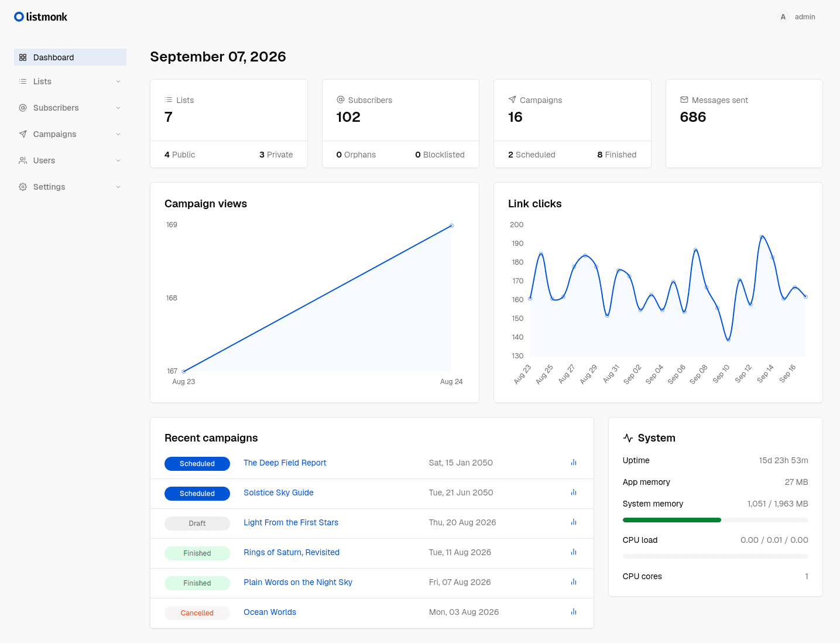The width and height of the screenshot is (840, 643).
Task: Select Lists in the sidebar
Action: pos(70,81)
